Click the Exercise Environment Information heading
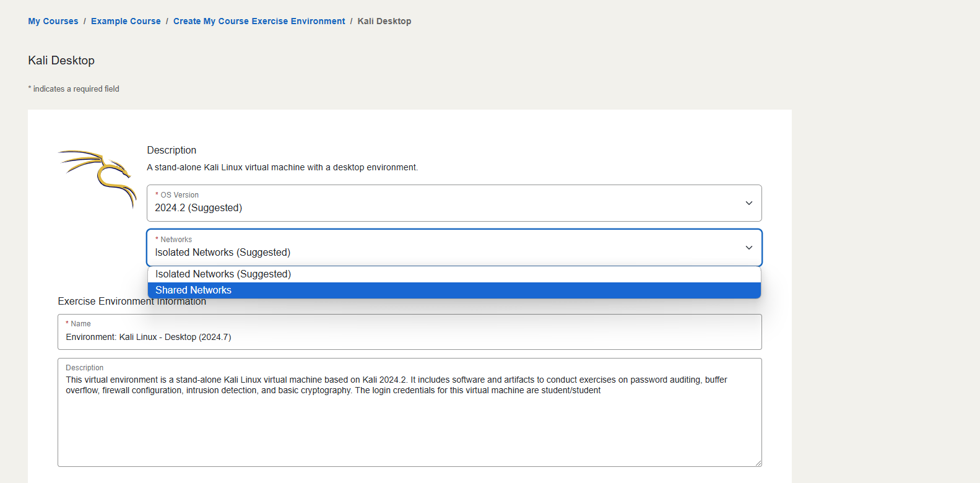This screenshot has width=980, height=483. pos(132,302)
